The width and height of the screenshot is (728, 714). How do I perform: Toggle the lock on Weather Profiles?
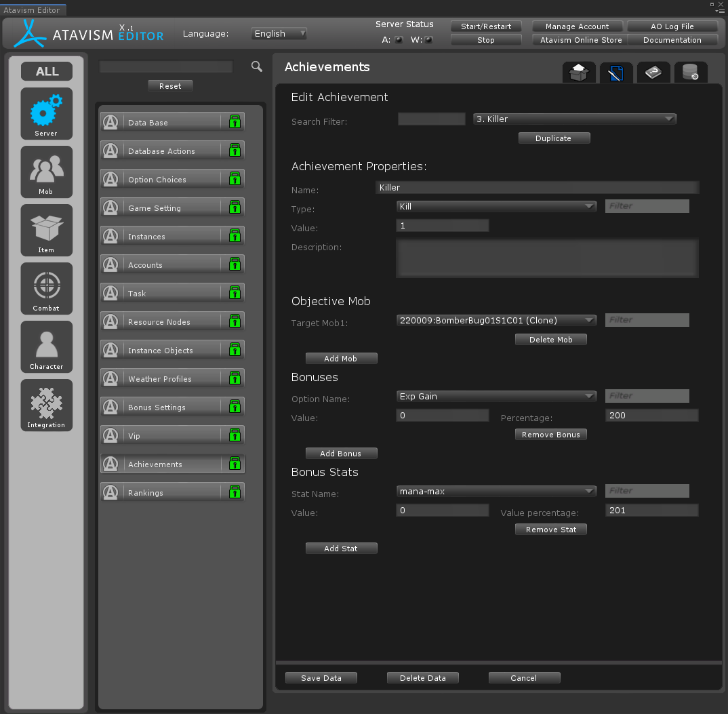(235, 378)
